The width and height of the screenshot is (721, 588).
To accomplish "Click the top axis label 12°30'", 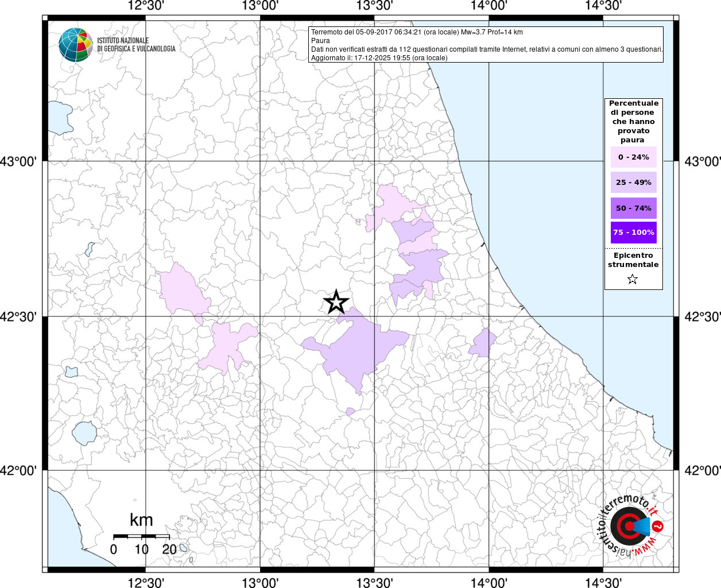I will click(146, 6).
